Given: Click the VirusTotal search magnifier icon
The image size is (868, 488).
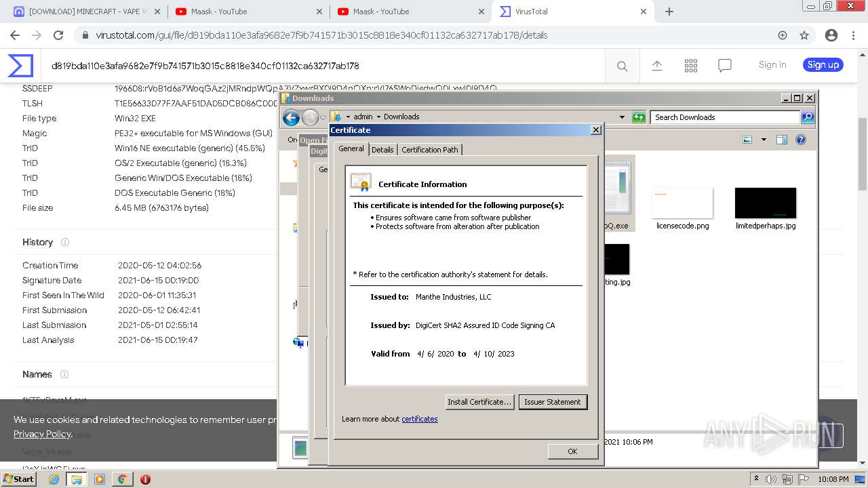Looking at the screenshot, I should pyautogui.click(x=622, y=66).
